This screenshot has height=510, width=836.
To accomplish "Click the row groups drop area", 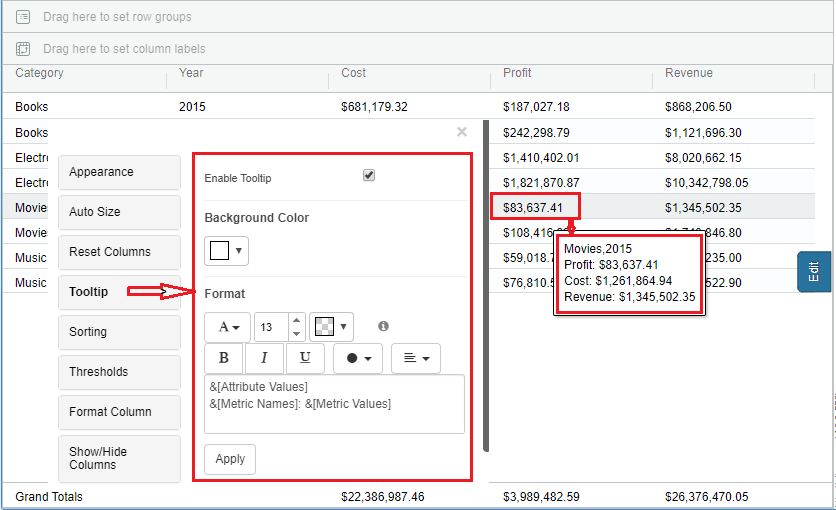I will point(417,17).
